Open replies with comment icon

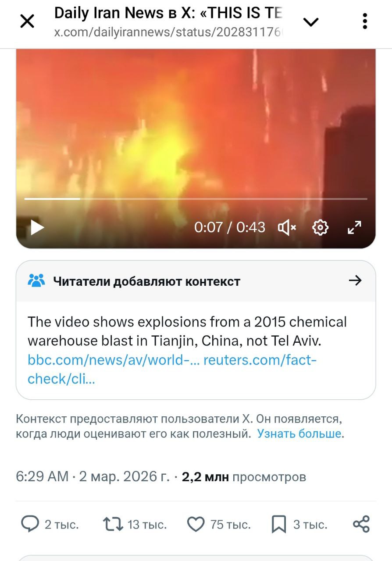click(x=30, y=524)
